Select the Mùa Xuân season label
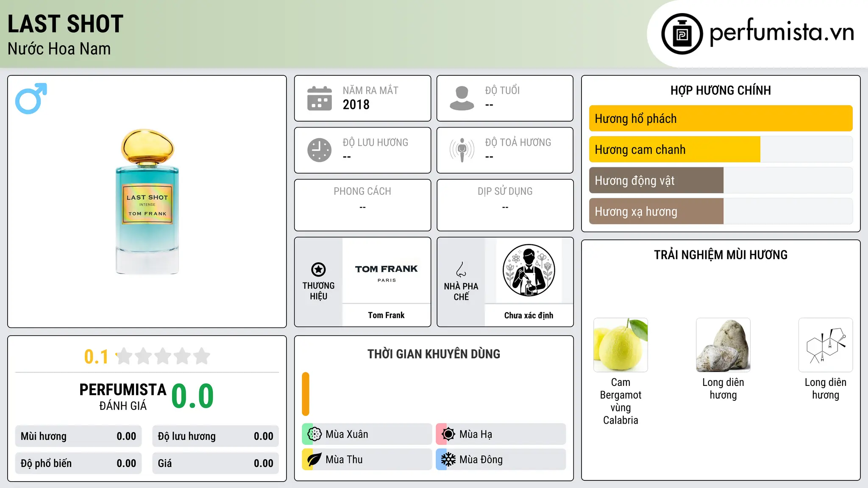The height and width of the screenshot is (488, 868). [x=347, y=434]
